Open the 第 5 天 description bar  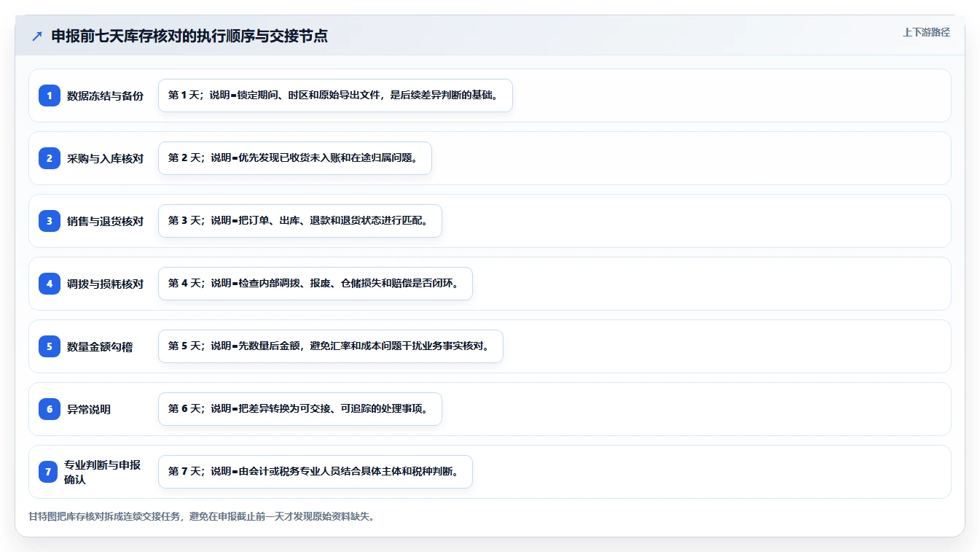pos(331,346)
